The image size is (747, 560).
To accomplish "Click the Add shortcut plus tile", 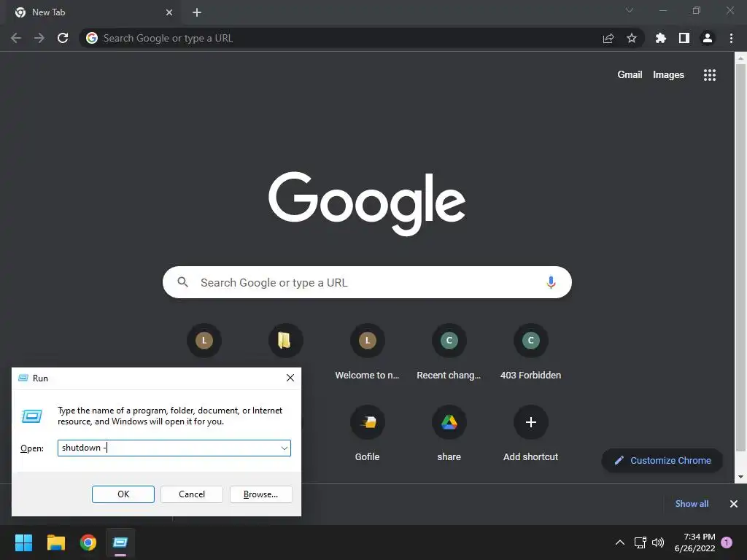I will [531, 433].
